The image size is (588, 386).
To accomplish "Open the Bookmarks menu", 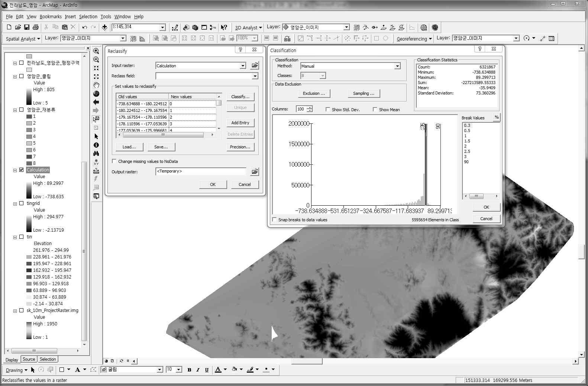I will (x=51, y=17).
